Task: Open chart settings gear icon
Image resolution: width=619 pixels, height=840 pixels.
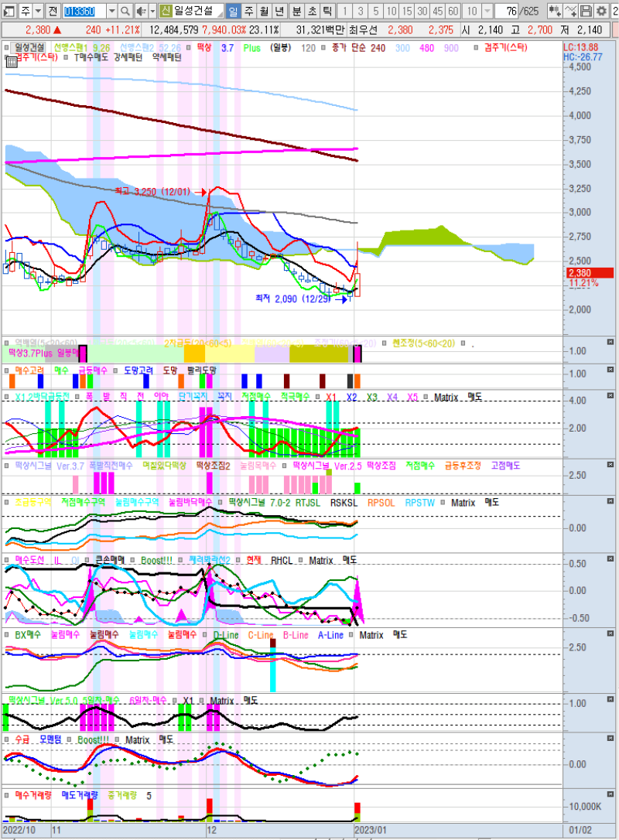Action: pos(601,11)
